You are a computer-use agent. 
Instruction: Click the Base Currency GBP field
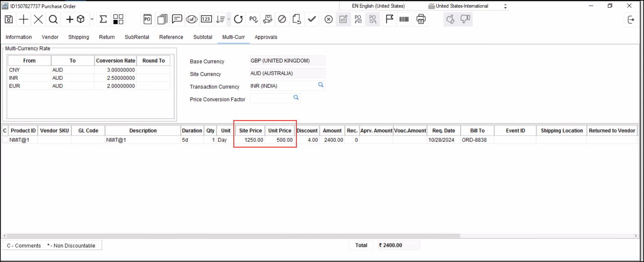pos(287,61)
